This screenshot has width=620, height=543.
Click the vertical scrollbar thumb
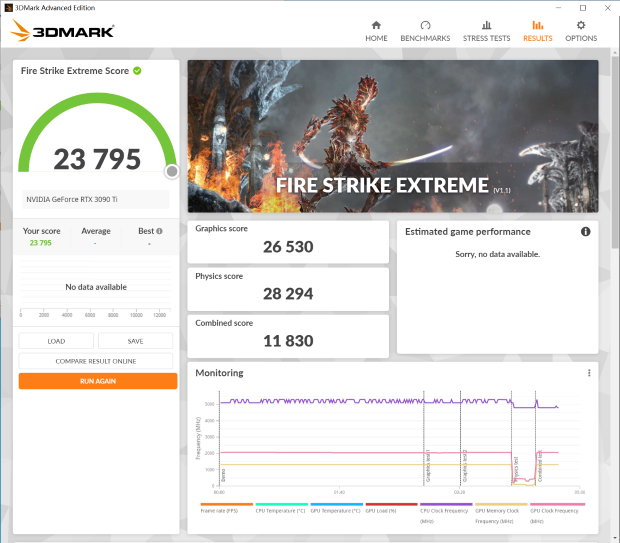615,152
